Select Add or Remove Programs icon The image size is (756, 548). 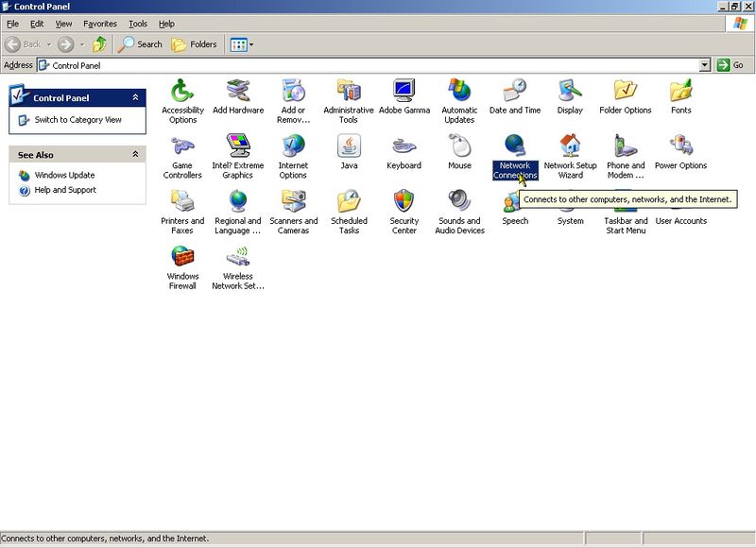293,91
